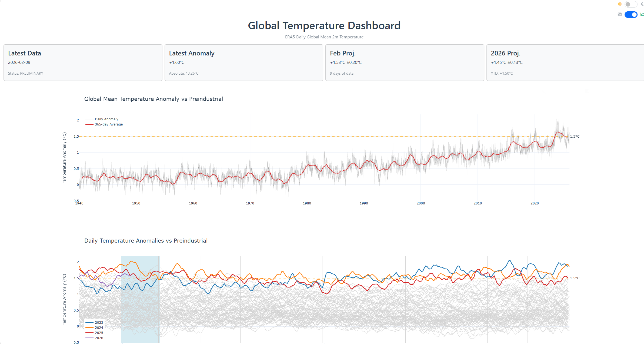Click the Feb Proj. card
Image resolution: width=644 pixels, height=344 pixels.
coord(405,62)
